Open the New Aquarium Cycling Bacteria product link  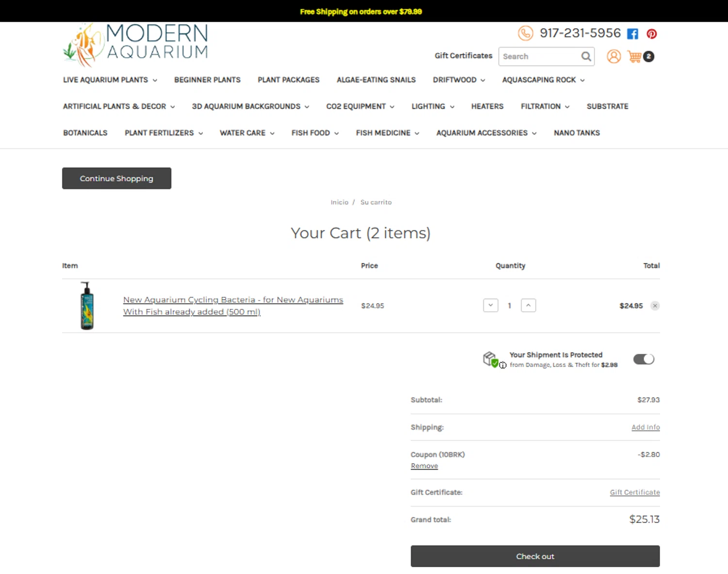tap(233, 306)
